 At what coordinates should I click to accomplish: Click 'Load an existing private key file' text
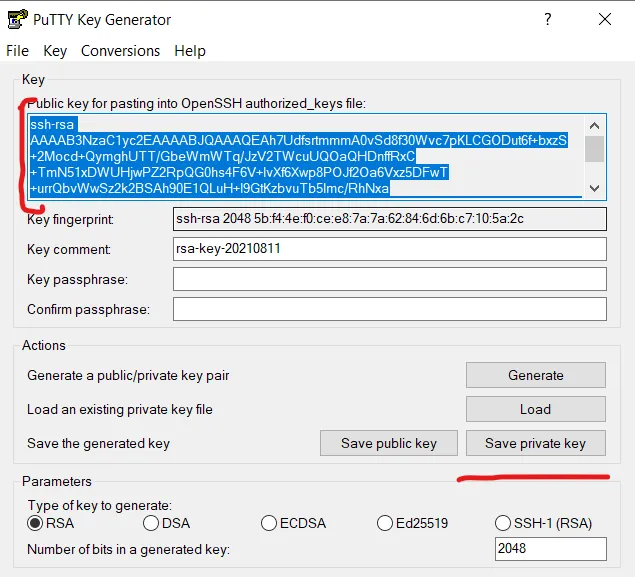119,409
